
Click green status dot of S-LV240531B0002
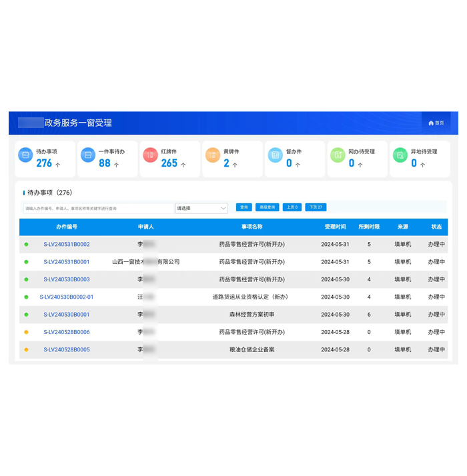point(27,245)
